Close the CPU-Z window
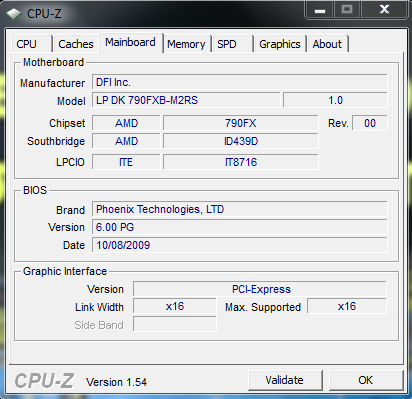 (384, 9)
